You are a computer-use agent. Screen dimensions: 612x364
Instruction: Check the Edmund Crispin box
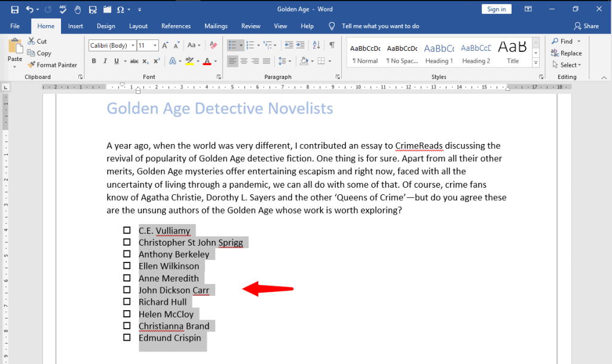click(127, 337)
